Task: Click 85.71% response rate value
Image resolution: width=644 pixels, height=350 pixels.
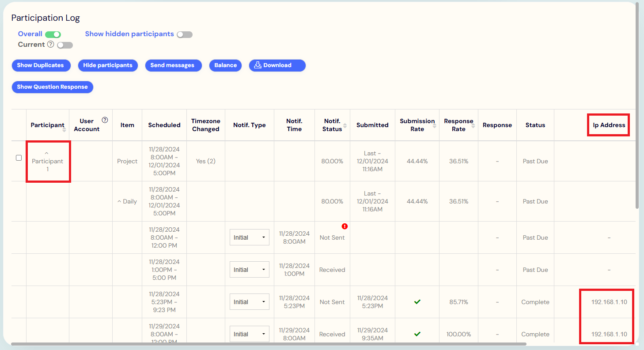Action: 458,302
